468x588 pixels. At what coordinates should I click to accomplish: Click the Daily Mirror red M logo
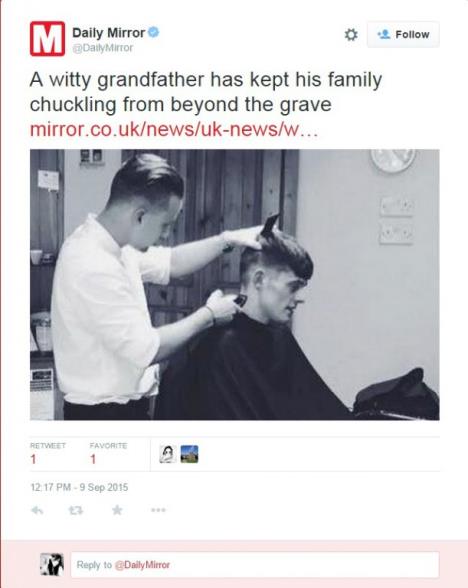47,39
